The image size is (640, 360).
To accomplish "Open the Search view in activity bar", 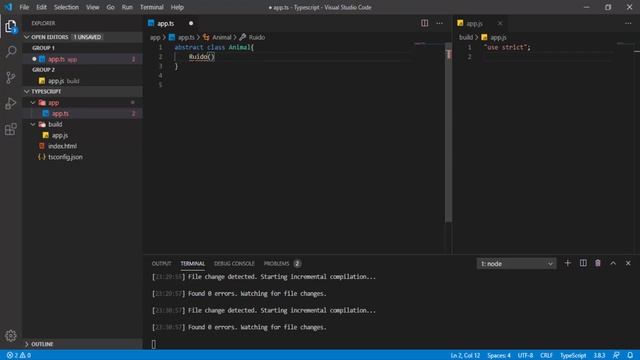I will pyautogui.click(x=11, y=51).
